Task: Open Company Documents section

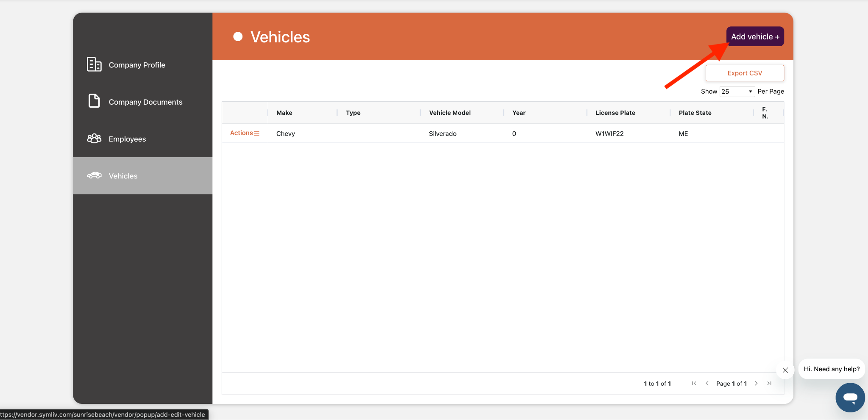Action: [145, 102]
